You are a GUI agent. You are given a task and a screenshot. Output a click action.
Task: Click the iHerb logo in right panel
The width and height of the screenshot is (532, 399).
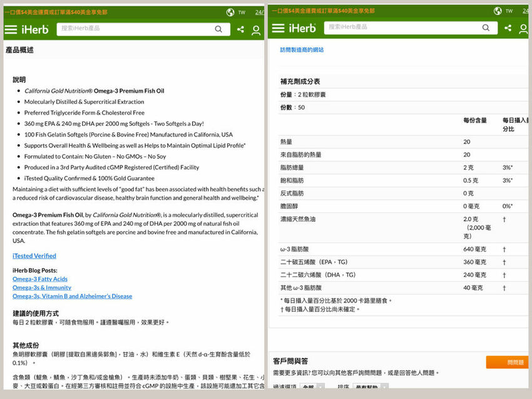click(x=302, y=28)
